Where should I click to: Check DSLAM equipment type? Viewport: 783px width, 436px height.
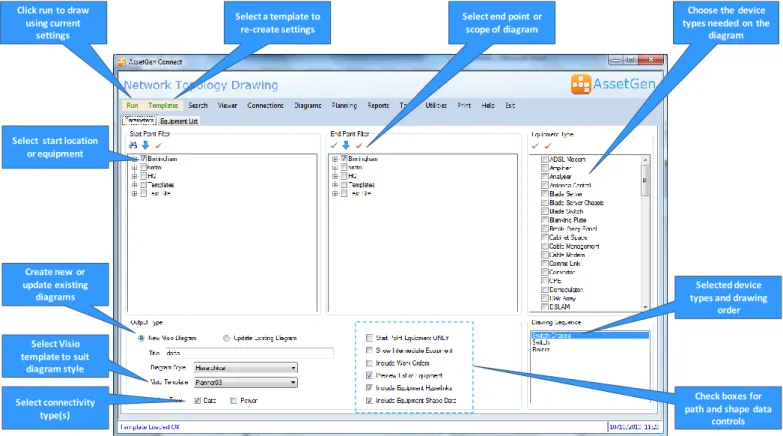pyautogui.click(x=545, y=307)
